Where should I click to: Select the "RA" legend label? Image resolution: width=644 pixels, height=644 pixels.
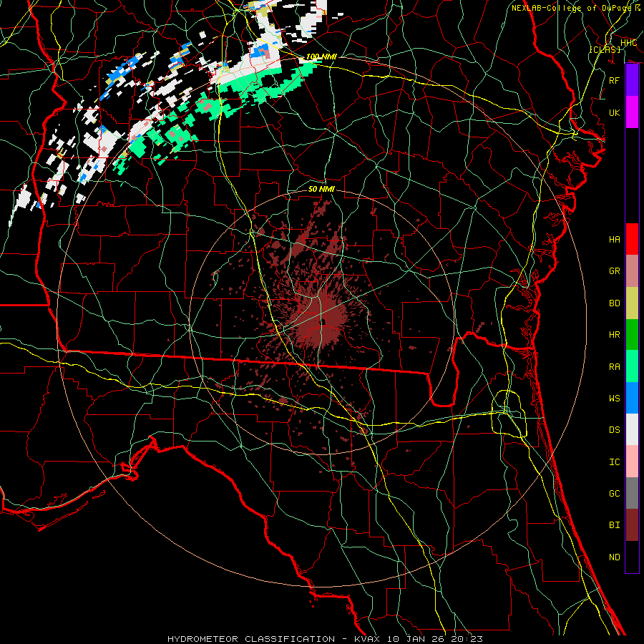pyautogui.click(x=615, y=367)
